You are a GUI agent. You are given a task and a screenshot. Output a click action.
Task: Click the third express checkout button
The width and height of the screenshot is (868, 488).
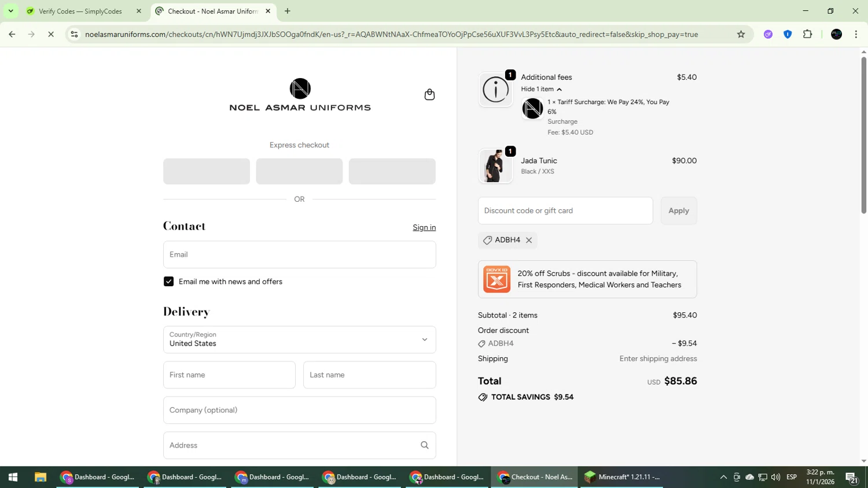point(392,171)
